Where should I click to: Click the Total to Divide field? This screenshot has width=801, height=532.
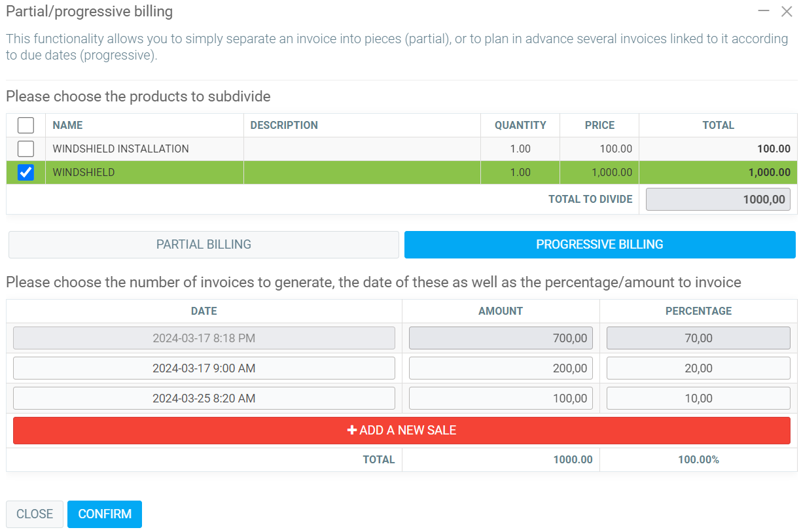click(718, 200)
